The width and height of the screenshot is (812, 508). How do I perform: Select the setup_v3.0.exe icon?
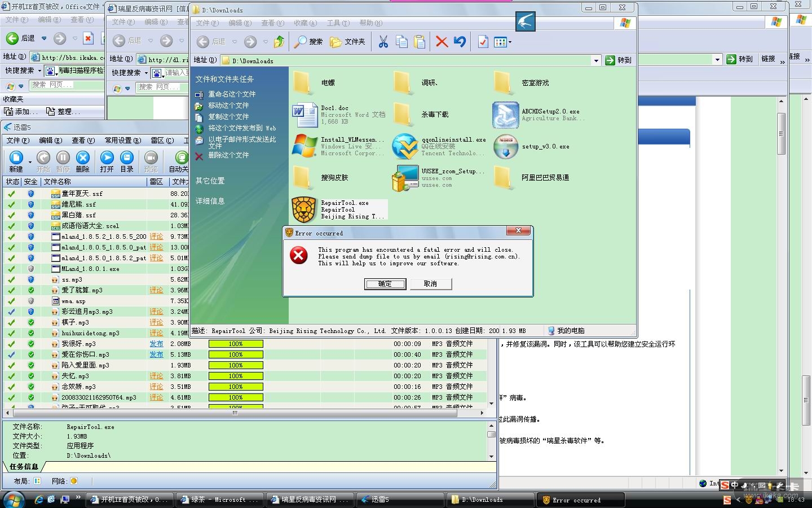tap(505, 146)
